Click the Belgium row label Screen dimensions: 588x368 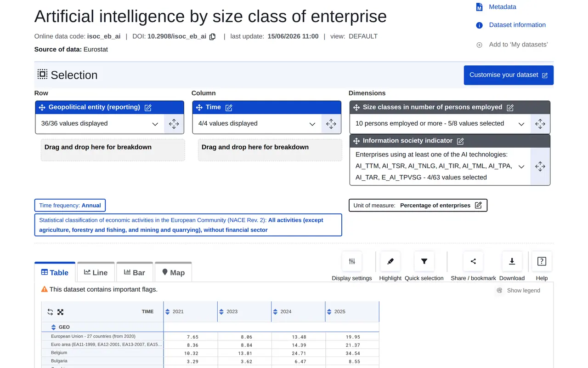(x=59, y=353)
